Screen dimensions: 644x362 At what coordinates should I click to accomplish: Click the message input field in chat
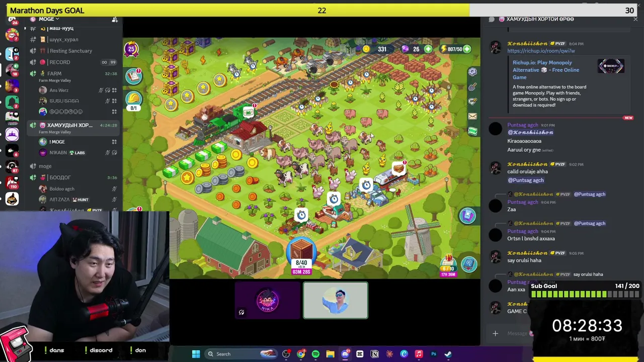click(517, 333)
